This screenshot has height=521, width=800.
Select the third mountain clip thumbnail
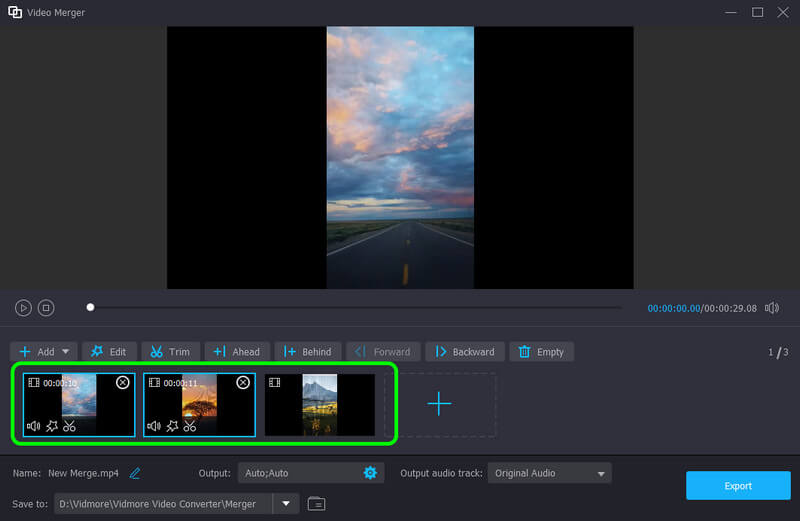pos(319,405)
